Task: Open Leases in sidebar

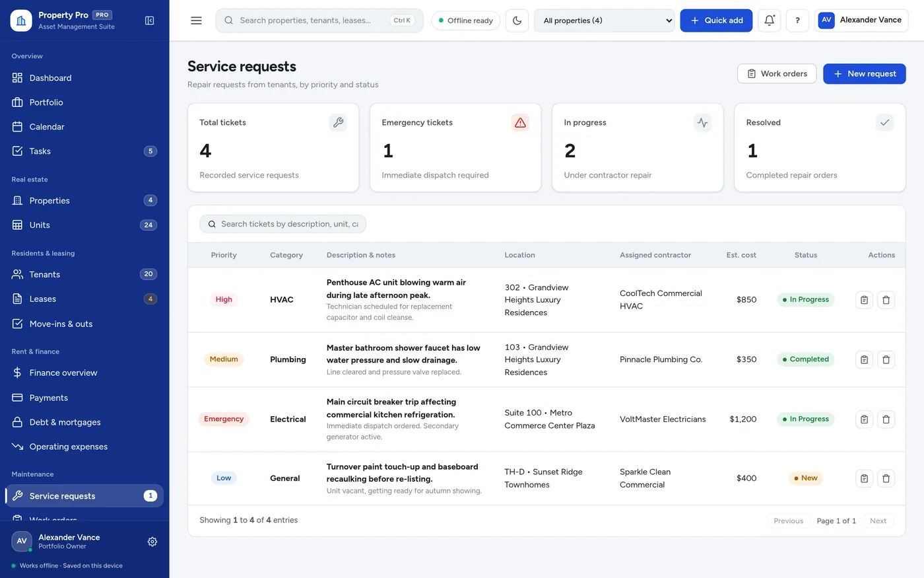Action: click(84, 299)
